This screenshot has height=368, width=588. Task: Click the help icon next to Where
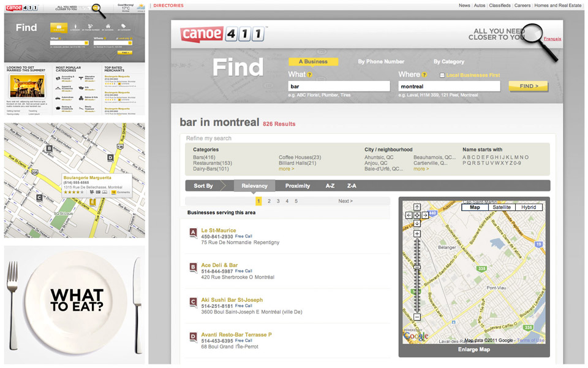(425, 75)
